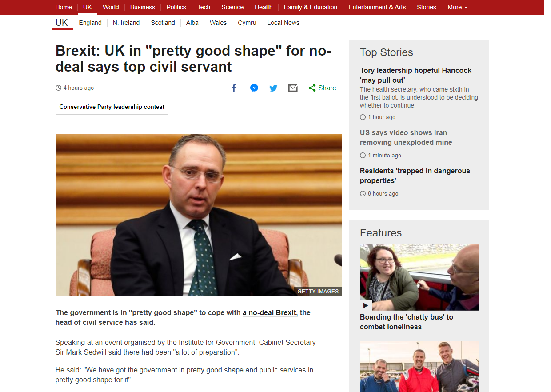Open the green Share icon menu

tap(322, 88)
